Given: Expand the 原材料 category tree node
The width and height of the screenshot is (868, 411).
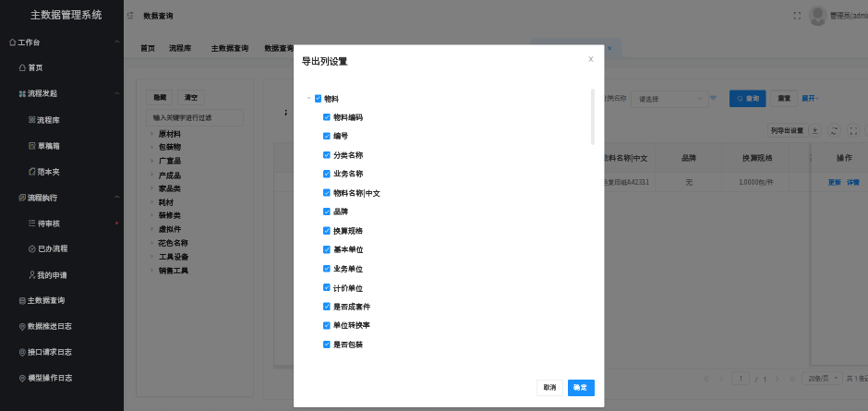Looking at the screenshot, I should click(152, 134).
